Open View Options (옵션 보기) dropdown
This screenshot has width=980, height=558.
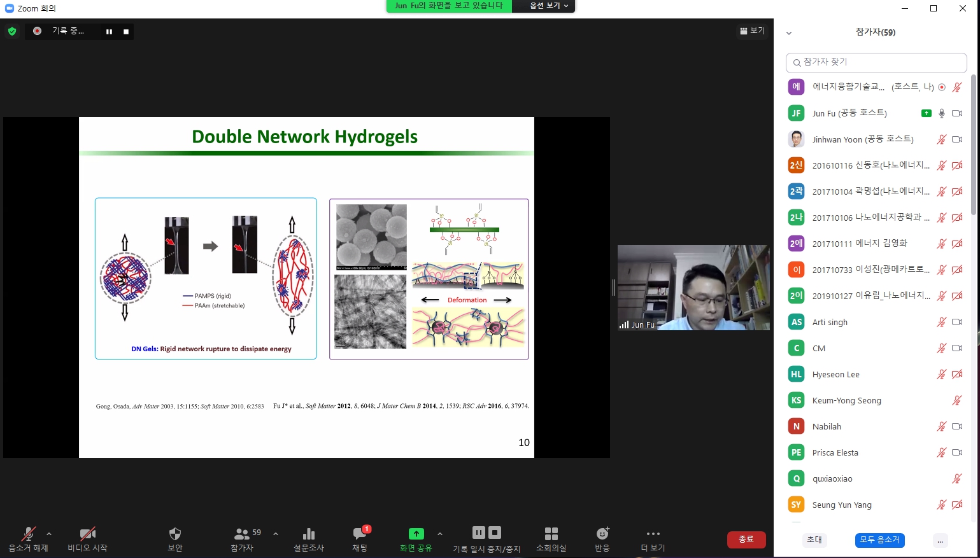click(548, 6)
